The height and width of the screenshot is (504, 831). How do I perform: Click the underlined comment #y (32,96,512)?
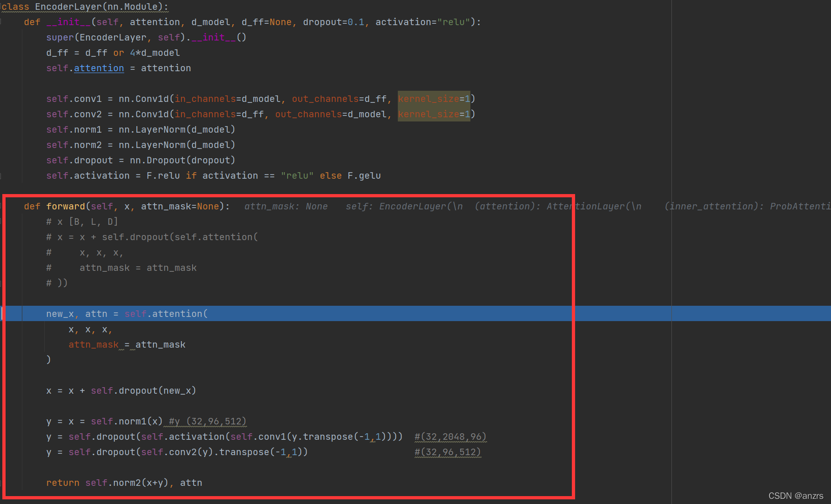(206, 421)
